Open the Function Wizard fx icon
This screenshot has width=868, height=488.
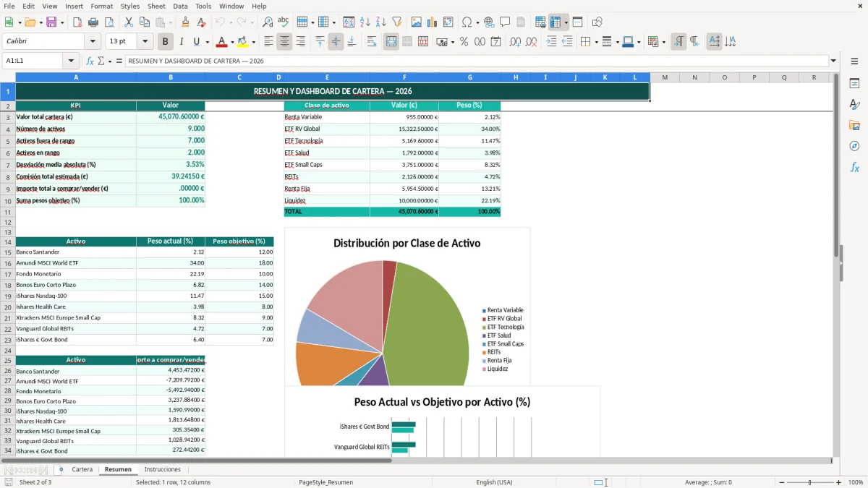(x=90, y=61)
